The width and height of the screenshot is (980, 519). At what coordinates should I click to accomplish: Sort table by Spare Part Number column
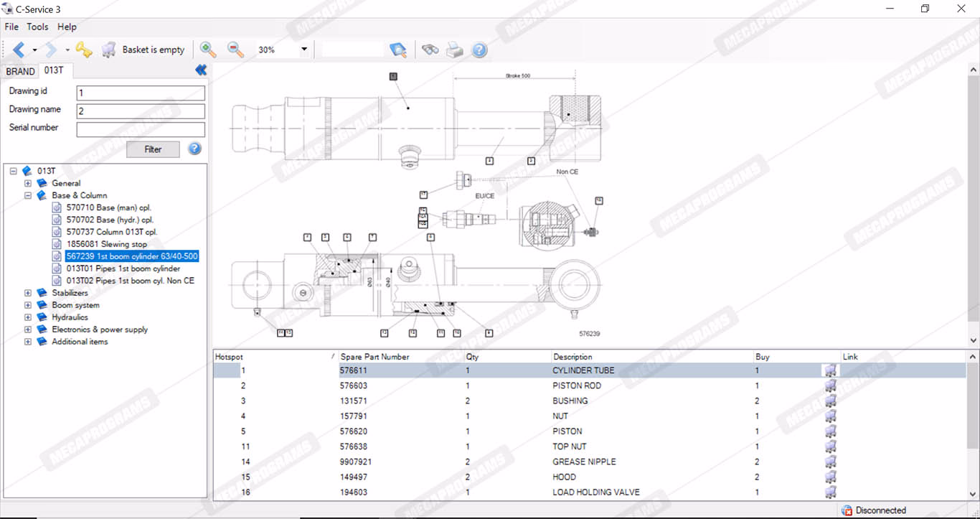374,357
